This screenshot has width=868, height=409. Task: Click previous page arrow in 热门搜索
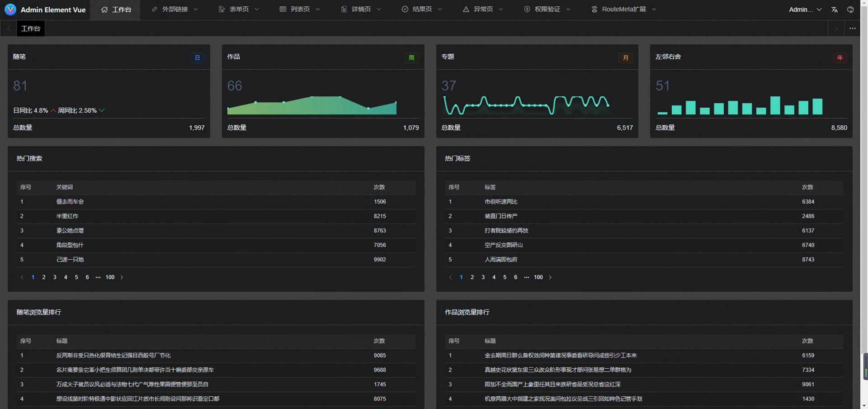point(22,277)
